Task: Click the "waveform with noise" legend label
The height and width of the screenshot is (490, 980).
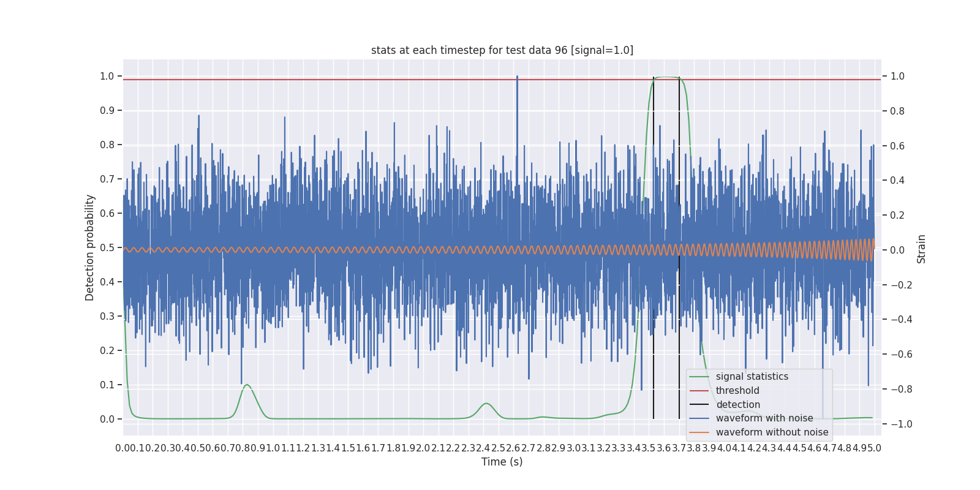Action: coord(764,418)
